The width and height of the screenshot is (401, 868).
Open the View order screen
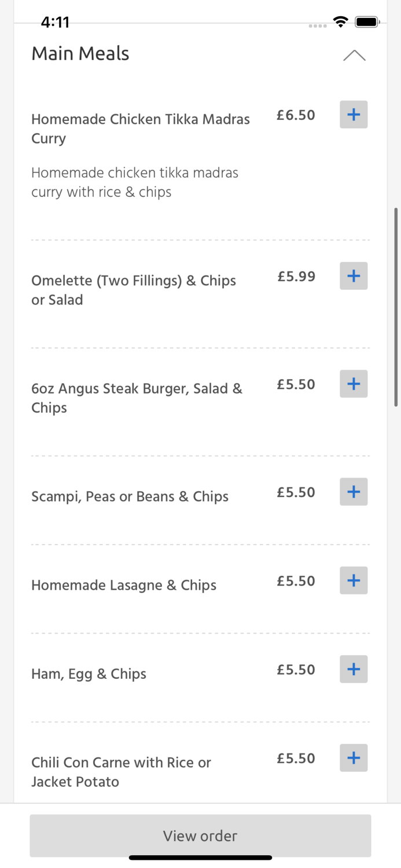click(200, 836)
